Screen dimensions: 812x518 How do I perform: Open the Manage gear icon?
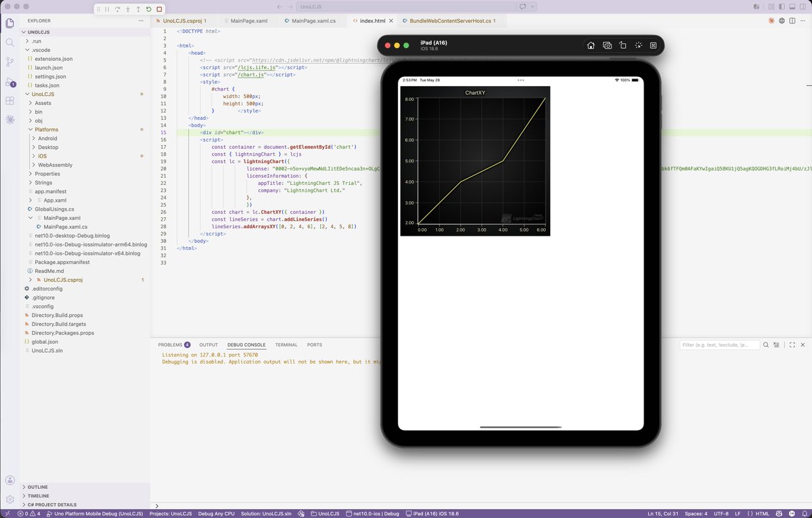pyautogui.click(x=9, y=500)
